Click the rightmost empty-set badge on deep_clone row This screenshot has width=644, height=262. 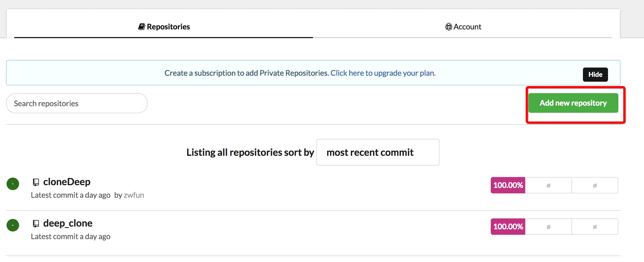[595, 226]
